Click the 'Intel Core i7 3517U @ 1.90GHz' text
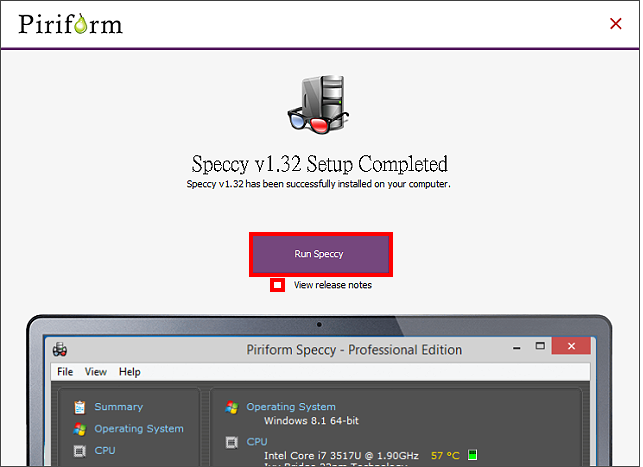643x467 pixels. [x=341, y=456]
